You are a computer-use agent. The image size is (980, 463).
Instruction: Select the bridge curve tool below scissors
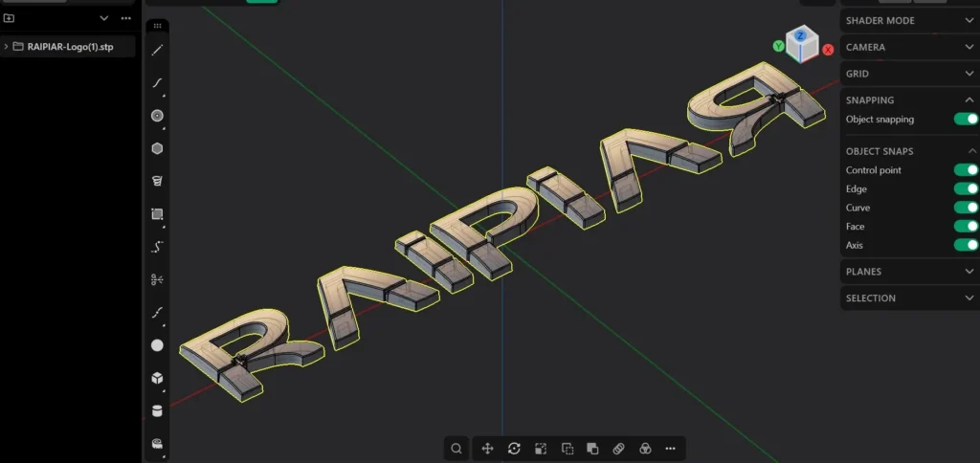[x=158, y=313]
